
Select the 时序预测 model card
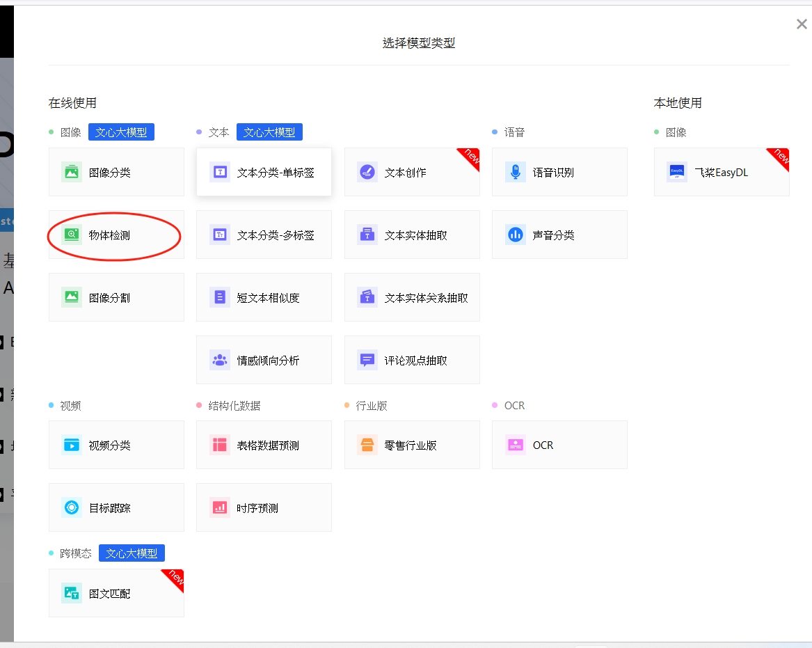coord(264,507)
